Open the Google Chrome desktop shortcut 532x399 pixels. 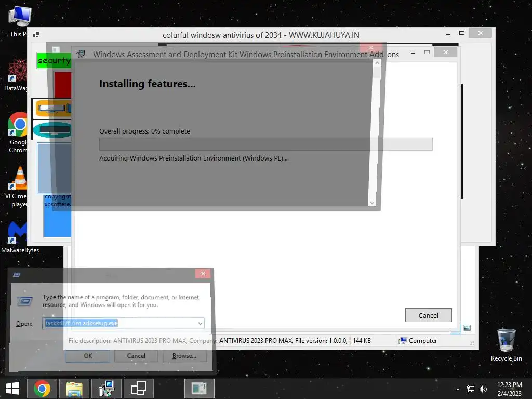tap(18, 132)
